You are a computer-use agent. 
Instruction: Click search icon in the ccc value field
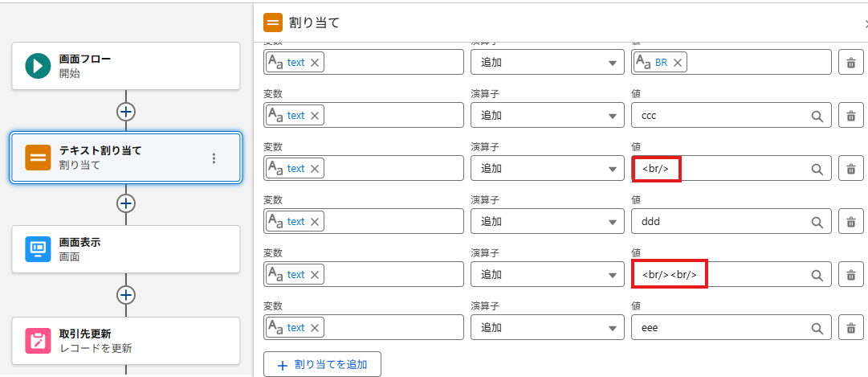tap(817, 116)
